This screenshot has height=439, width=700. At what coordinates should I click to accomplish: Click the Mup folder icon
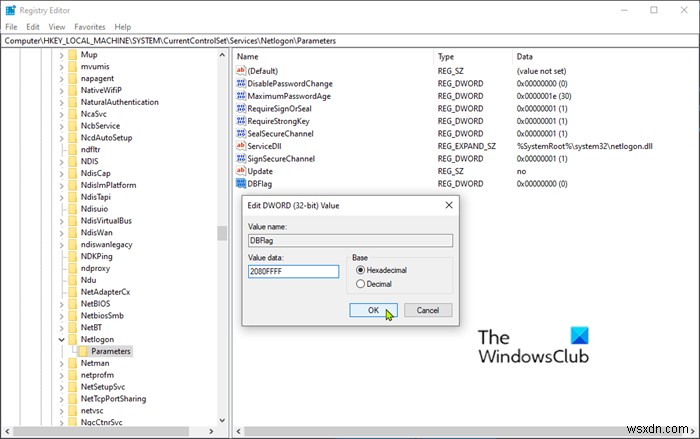[73, 54]
